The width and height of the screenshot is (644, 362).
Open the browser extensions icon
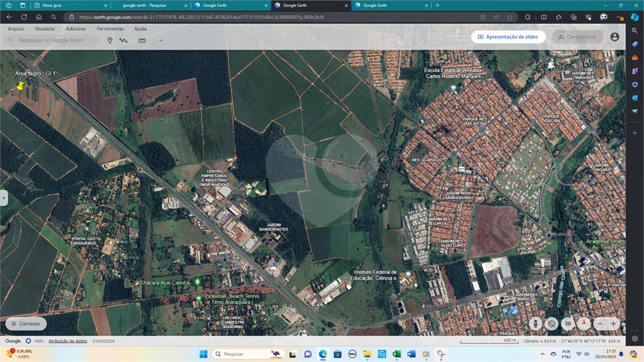[x=528, y=17]
